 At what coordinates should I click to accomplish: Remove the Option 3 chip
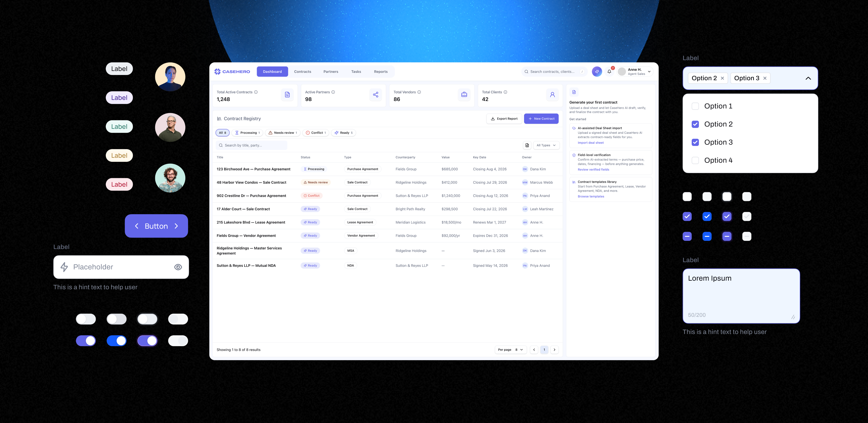(765, 78)
